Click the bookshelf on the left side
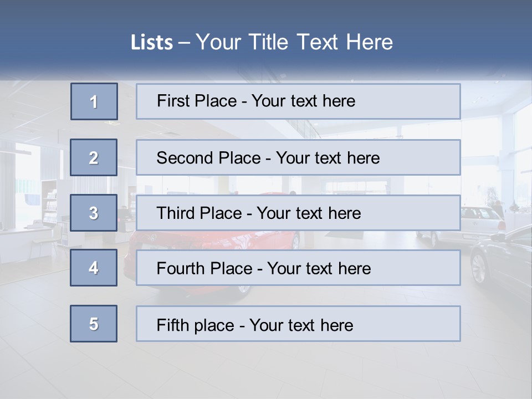The width and height of the screenshot is (532, 399). 50,204
